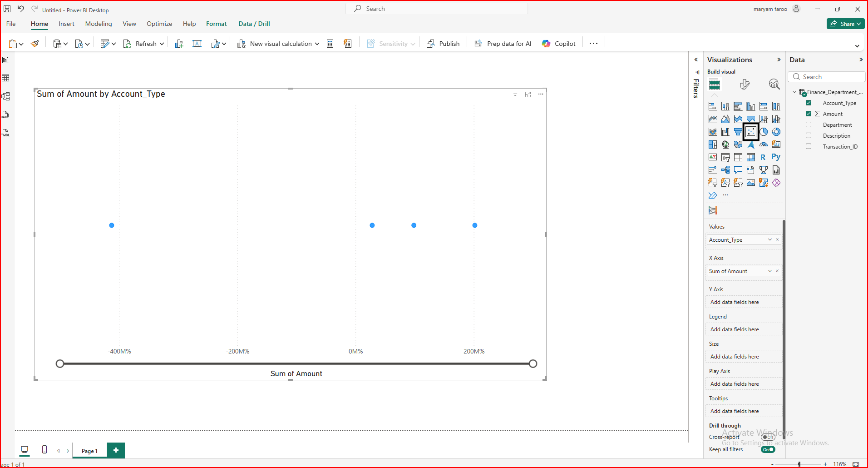
Task: Click the Share button
Action: pyautogui.click(x=845, y=24)
